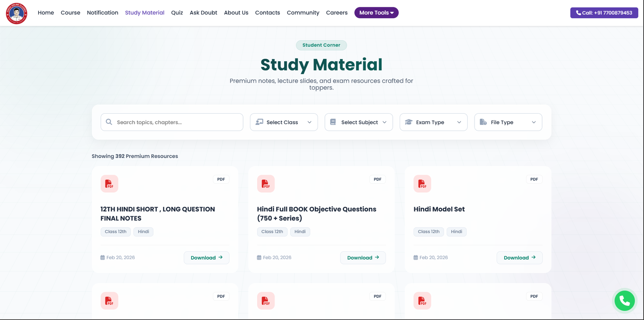Click the Call: +91 7700879453 button
This screenshot has height=320, width=644.
point(604,12)
